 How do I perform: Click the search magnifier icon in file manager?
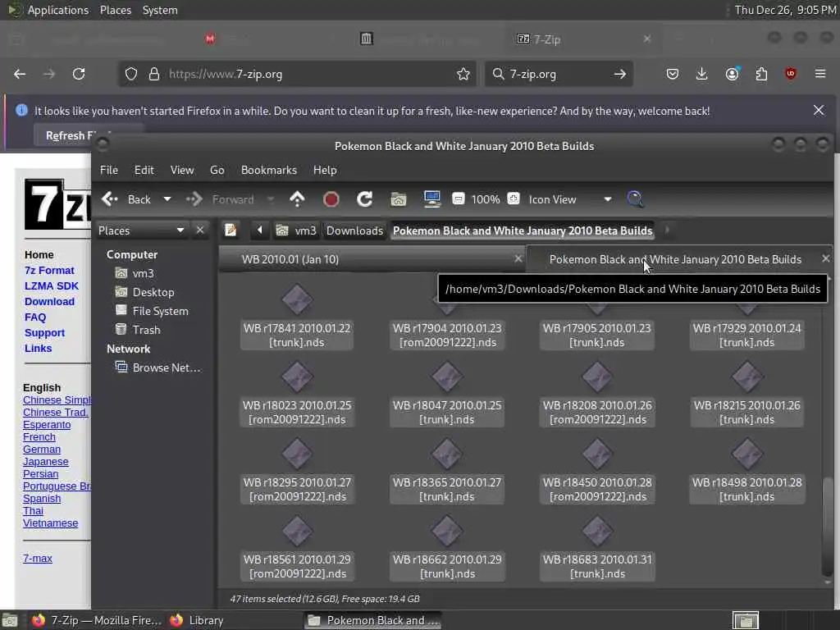click(x=636, y=199)
